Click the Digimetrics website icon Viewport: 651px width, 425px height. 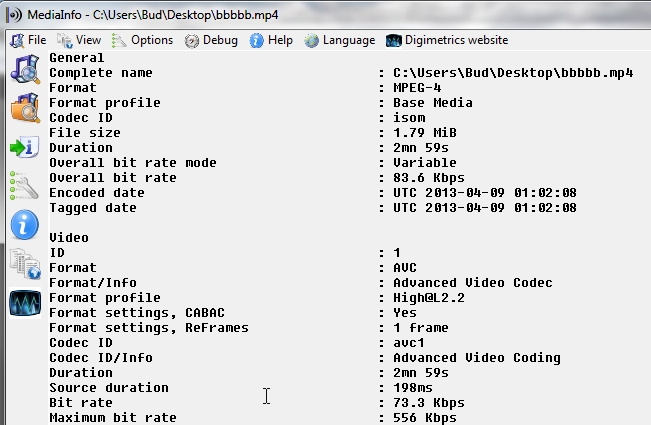pos(394,41)
